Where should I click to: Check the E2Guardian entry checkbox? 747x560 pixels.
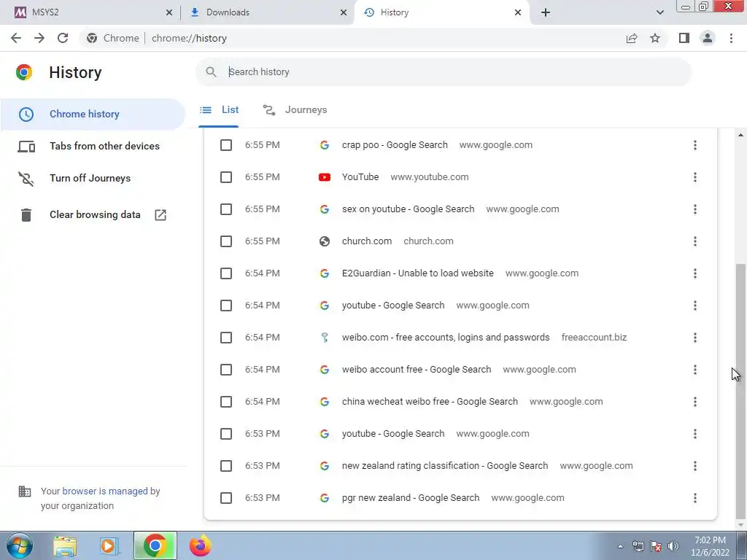(x=226, y=273)
